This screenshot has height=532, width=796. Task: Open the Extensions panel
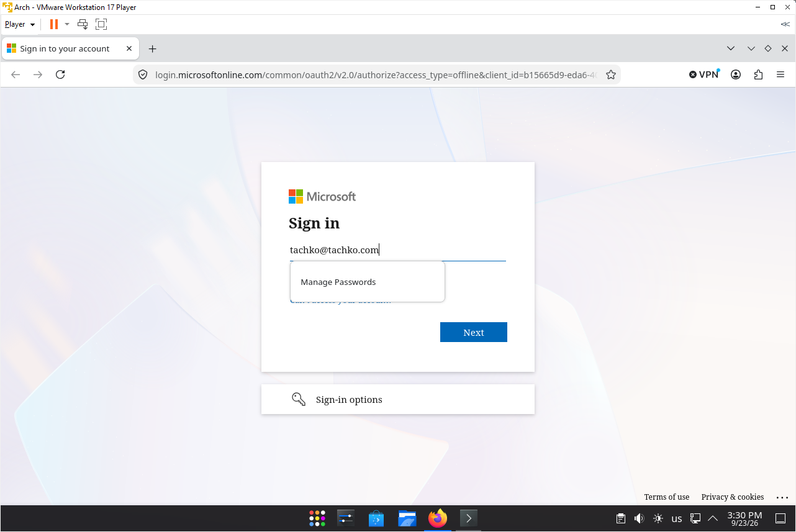pyautogui.click(x=758, y=74)
